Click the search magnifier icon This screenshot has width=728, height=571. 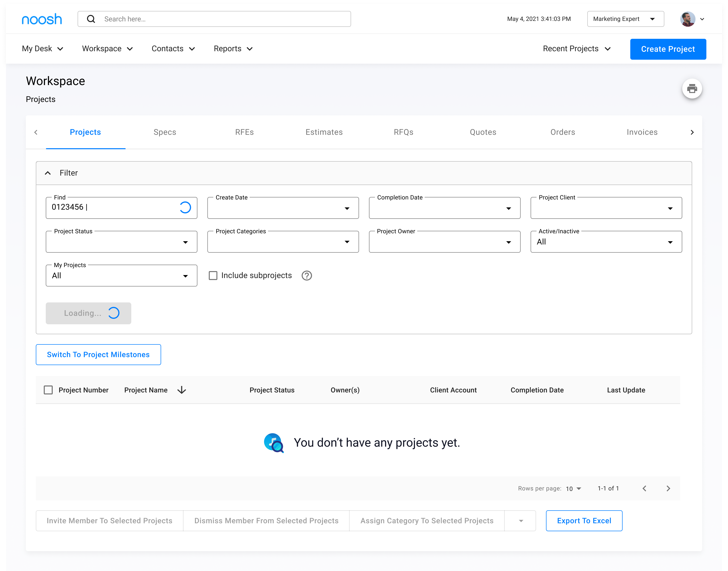(91, 19)
